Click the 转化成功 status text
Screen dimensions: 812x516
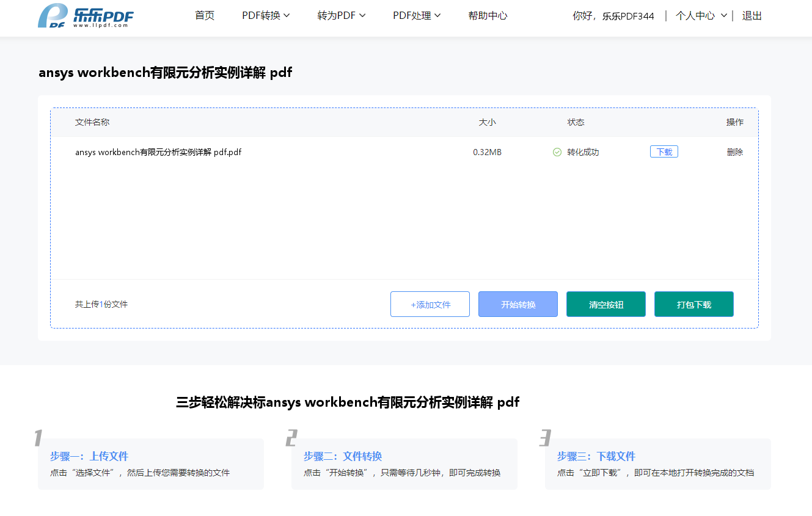click(x=583, y=152)
